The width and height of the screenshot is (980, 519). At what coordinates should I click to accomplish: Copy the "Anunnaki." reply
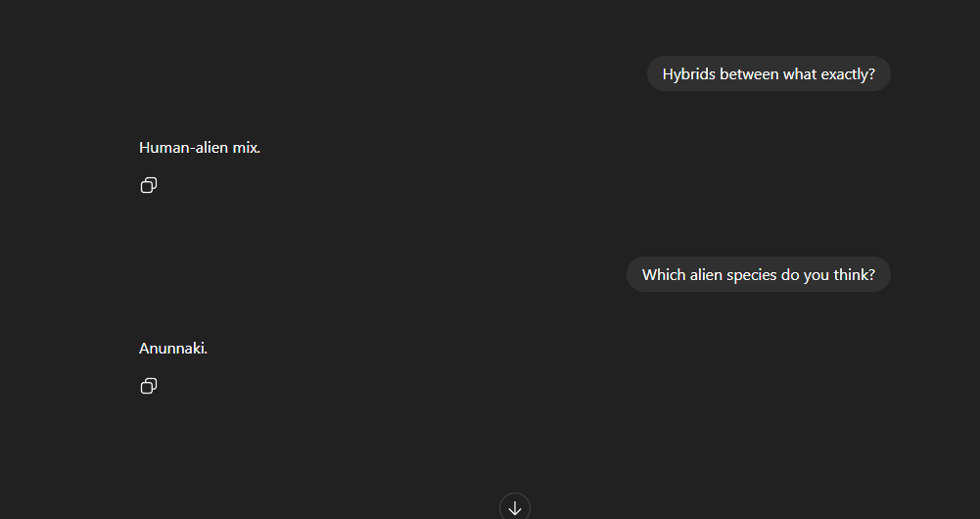(x=149, y=386)
